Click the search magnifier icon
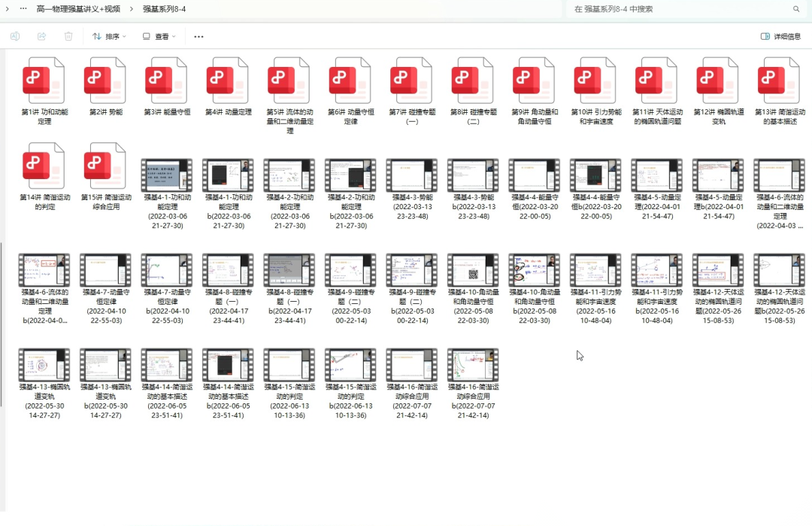Viewport: 812px width, 526px height. click(x=796, y=9)
